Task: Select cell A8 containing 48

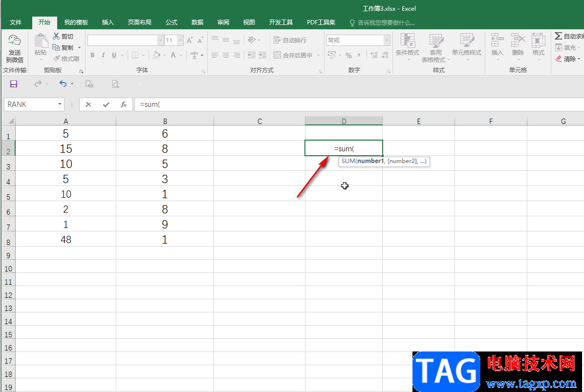Action: click(65, 240)
